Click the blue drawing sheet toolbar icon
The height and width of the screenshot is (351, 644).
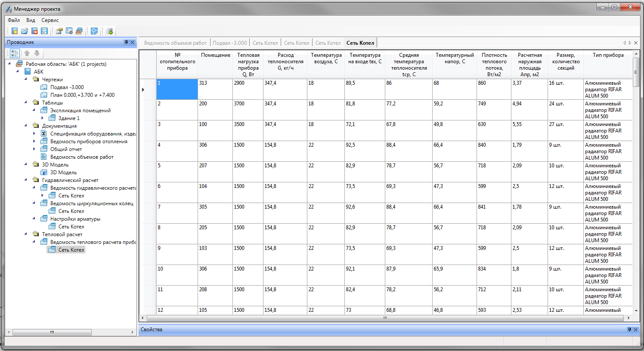[x=94, y=31]
